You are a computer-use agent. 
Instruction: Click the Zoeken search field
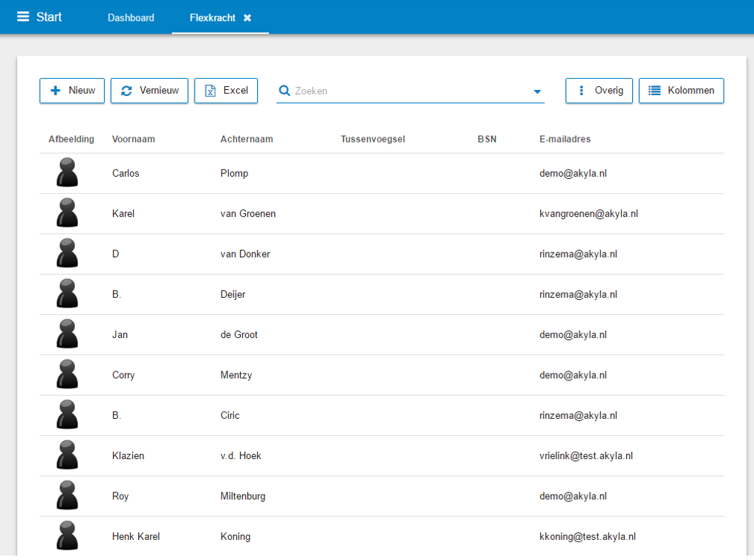tap(410, 91)
